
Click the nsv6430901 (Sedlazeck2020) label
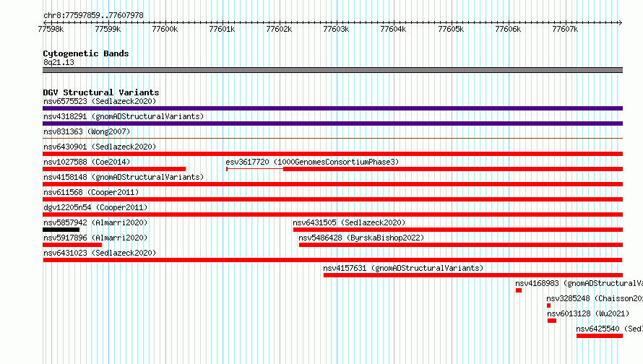100,147
